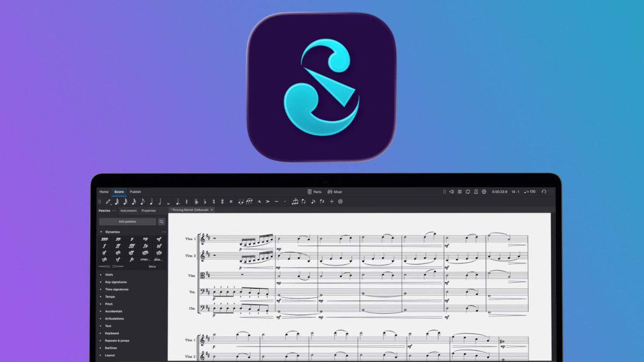Image resolution: width=644 pixels, height=362 pixels.
Task: Apply a sharp accidental
Action: pos(222,202)
